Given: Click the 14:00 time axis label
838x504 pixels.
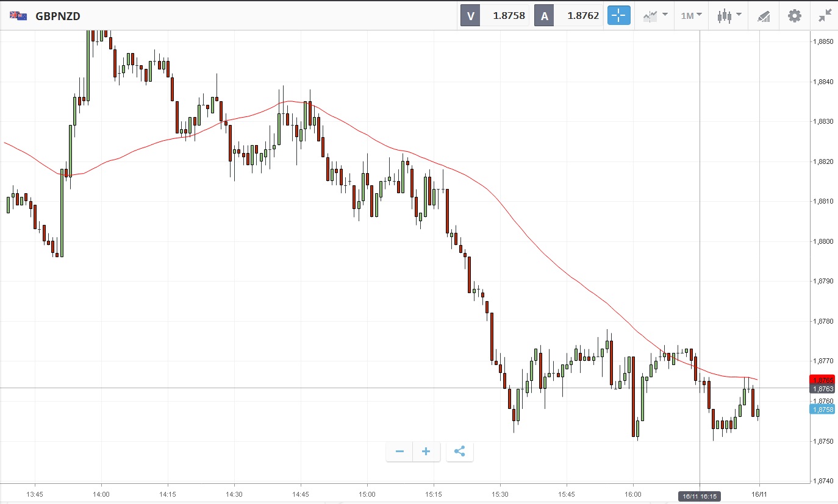Looking at the screenshot, I should coord(101,494).
